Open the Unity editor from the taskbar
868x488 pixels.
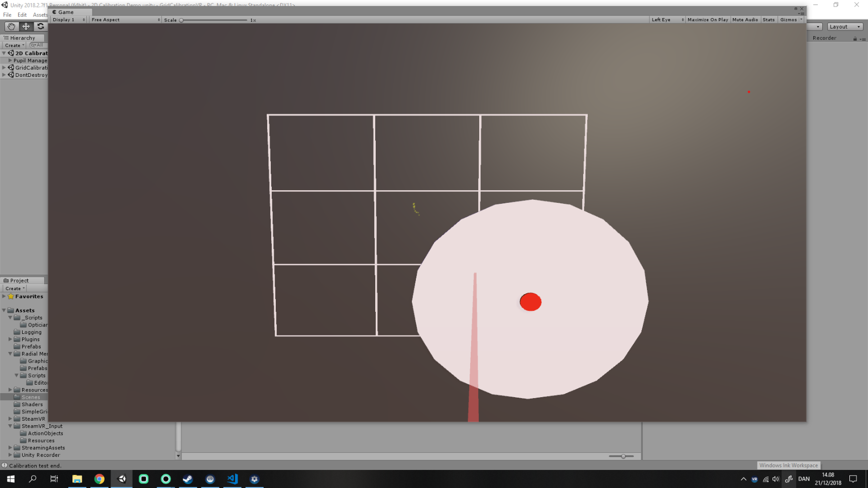[122, 479]
